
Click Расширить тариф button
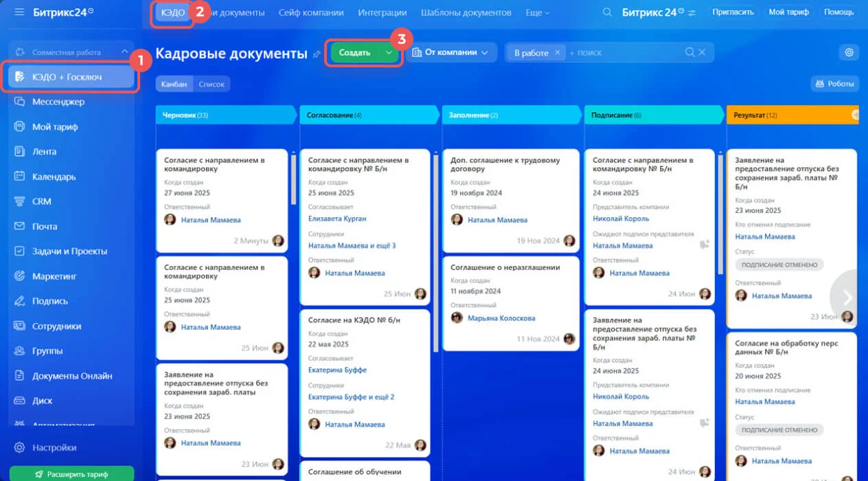(71, 474)
